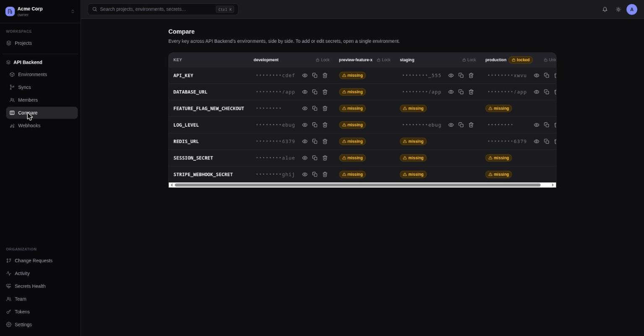Reveal staging API_KEY value
644x336 pixels.
click(x=451, y=76)
